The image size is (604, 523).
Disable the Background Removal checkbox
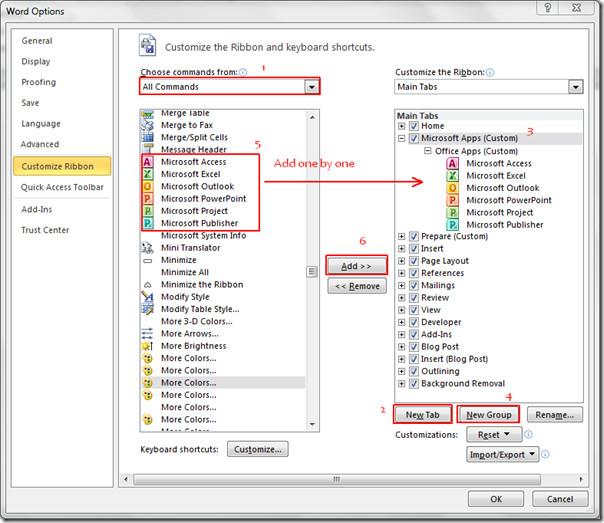414,384
